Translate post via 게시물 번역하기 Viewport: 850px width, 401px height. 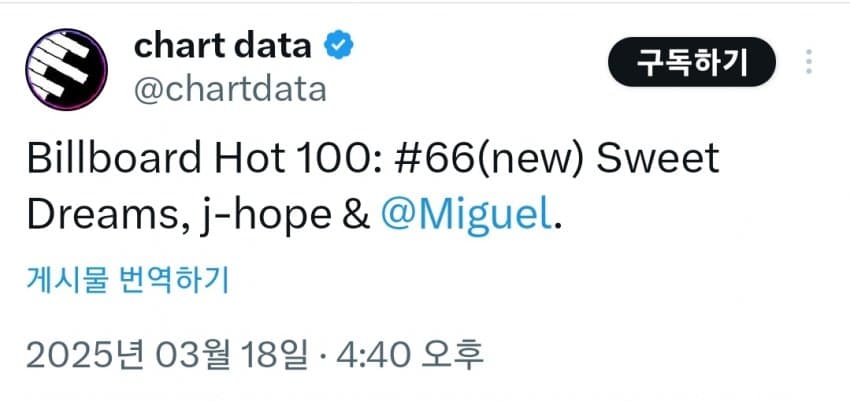pyautogui.click(x=128, y=280)
